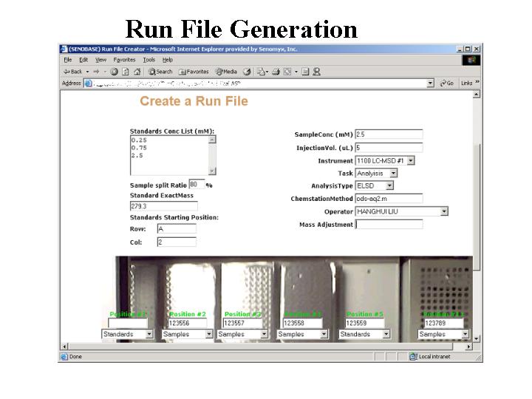The image size is (532, 399).
Task: Open the AnalysisType dropdown
Action: click(374, 185)
